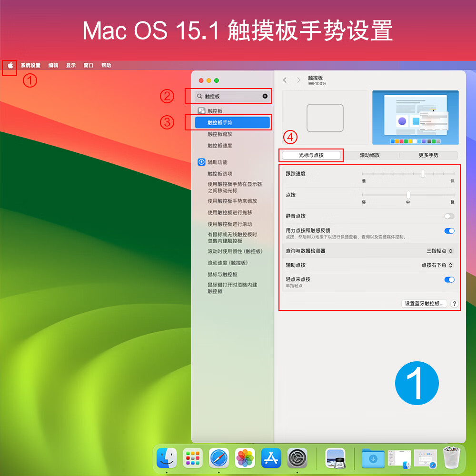Open the Trash in the Dock
This screenshot has height=476, width=476.
click(x=451, y=458)
